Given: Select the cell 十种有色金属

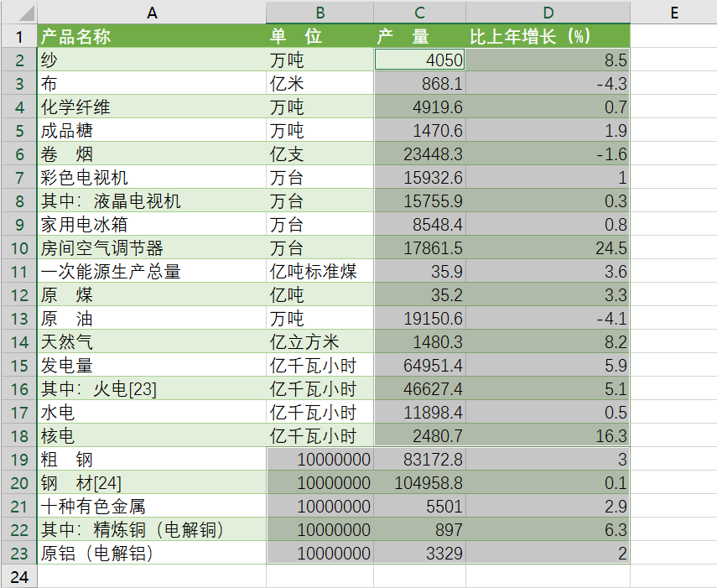Looking at the screenshot, I should pyautogui.click(x=152, y=506).
